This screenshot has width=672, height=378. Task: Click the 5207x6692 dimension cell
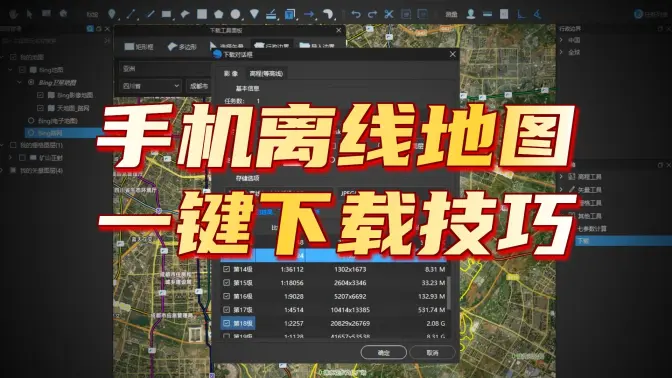coord(350,297)
